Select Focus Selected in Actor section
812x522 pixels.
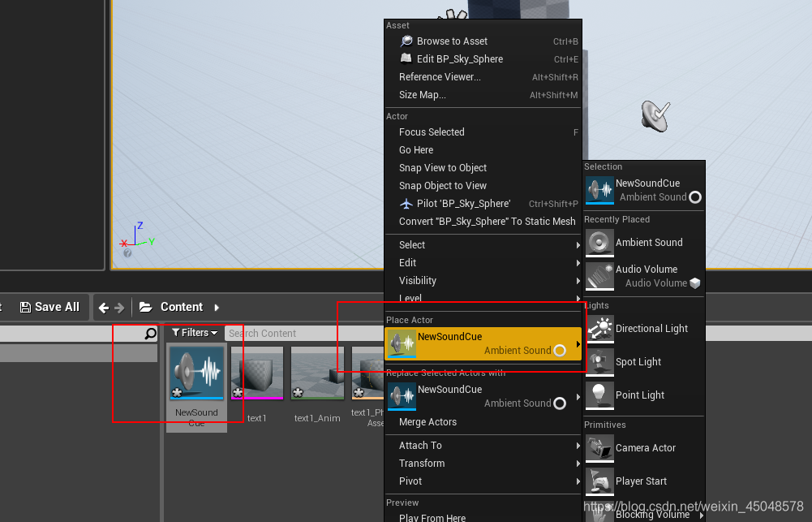coord(483,132)
